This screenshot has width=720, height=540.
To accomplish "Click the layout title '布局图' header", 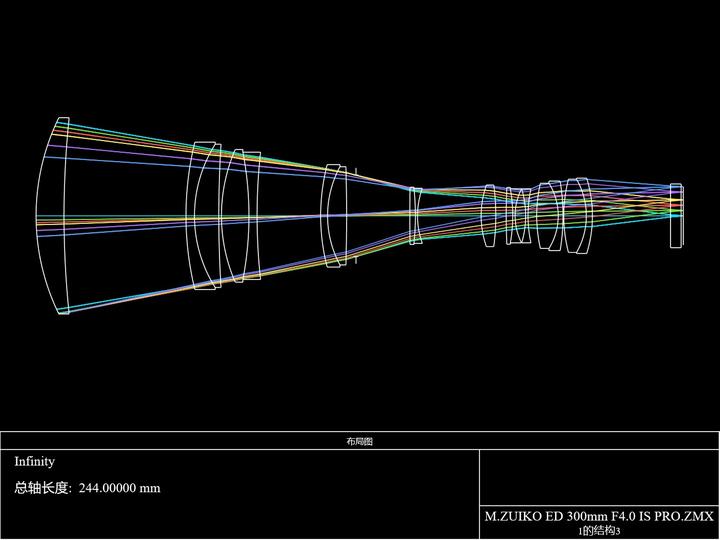I will click(360, 441).
